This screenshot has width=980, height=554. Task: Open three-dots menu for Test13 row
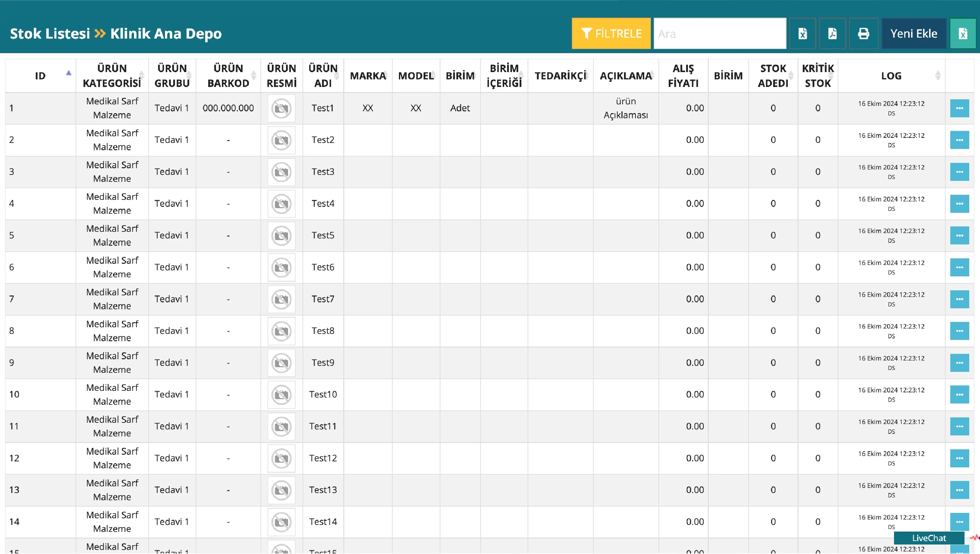point(959,490)
